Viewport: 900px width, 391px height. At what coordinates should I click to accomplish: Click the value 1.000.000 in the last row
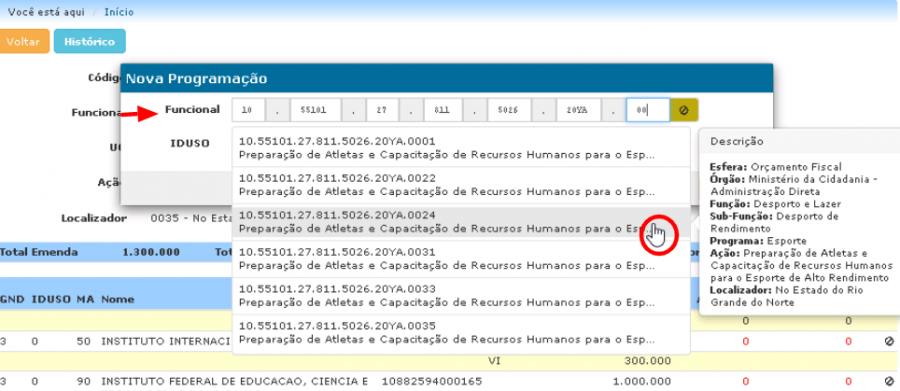pyautogui.click(x=642, y=381)
